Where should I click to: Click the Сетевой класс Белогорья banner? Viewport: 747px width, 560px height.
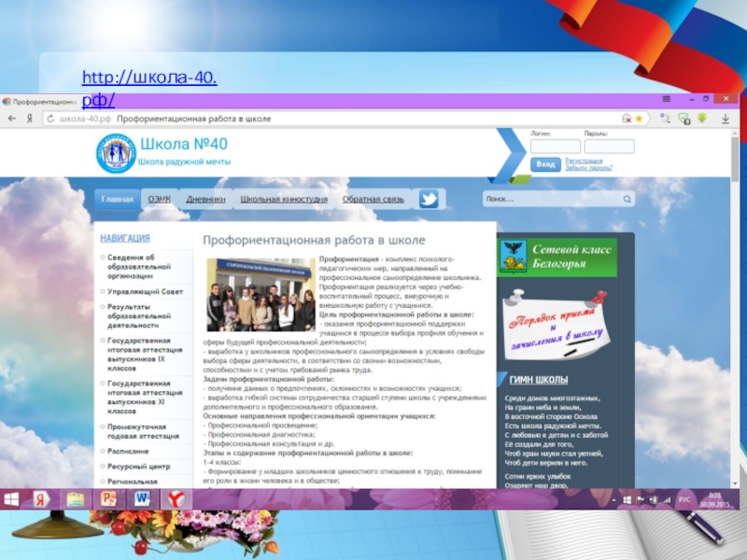point(557,258)
